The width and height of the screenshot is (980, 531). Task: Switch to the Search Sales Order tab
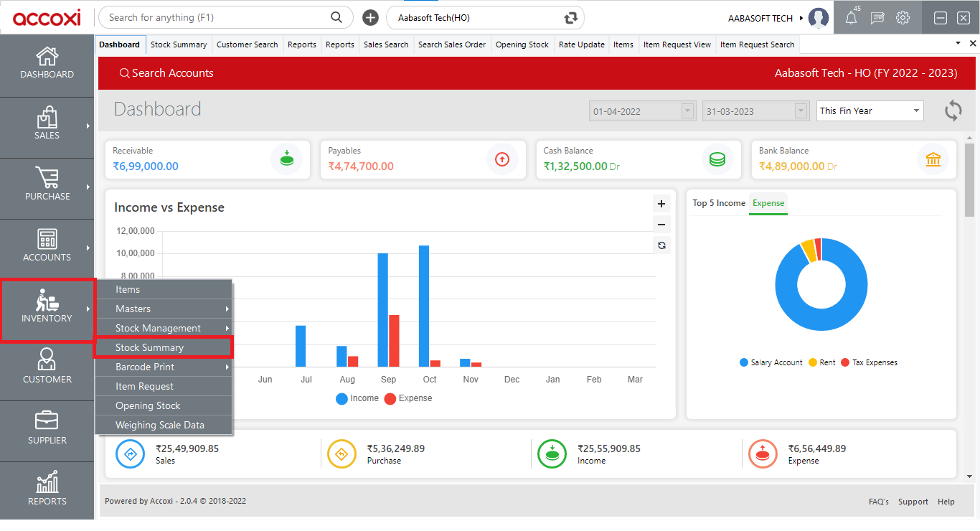[452, 44]
